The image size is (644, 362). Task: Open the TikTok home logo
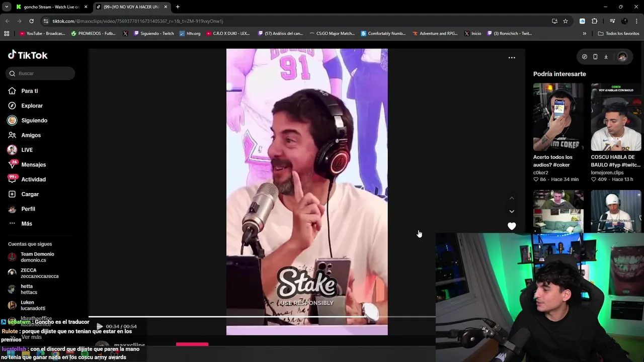tap(28, 55)
